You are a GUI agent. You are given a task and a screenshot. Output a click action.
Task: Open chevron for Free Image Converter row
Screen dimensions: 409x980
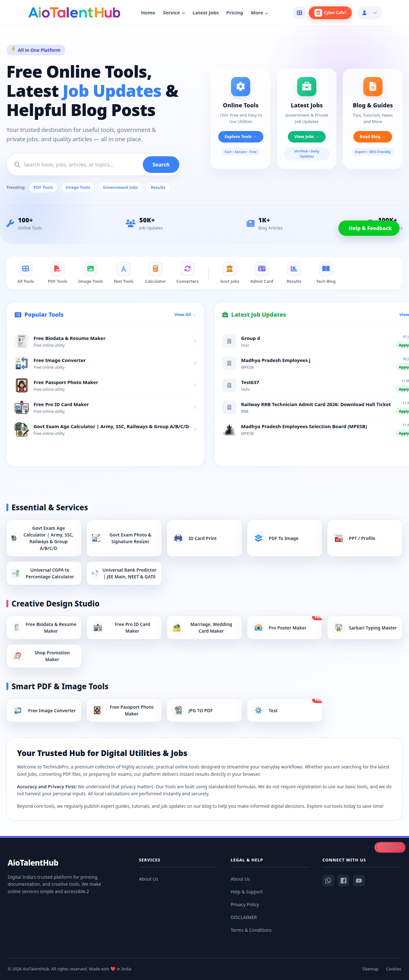195,363
